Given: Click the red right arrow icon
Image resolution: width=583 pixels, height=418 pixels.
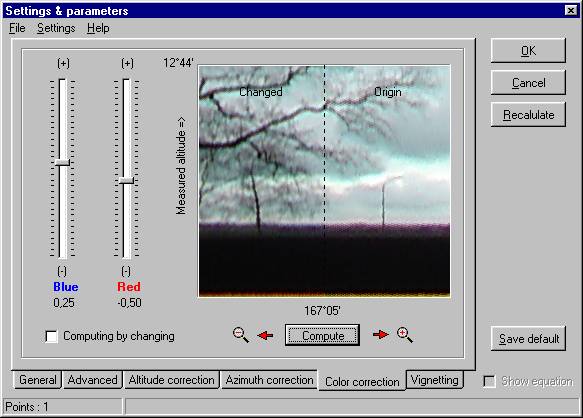Looking at the screenshot, I should click(381, 335).
